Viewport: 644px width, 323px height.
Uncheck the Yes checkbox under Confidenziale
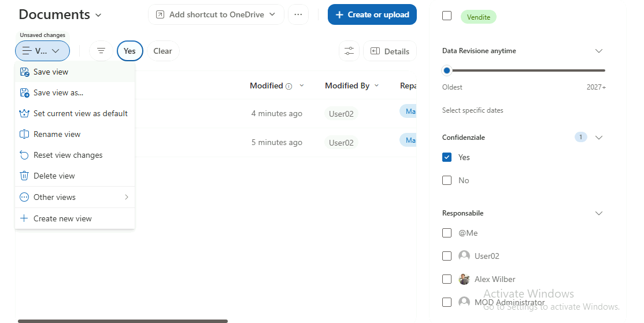(x=447, y=157)
